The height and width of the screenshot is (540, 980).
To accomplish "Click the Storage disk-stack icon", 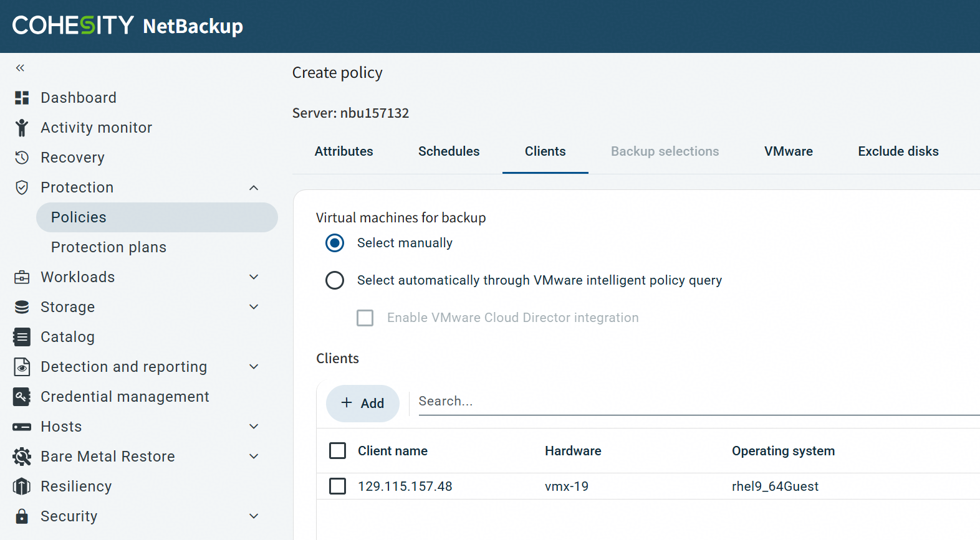I will pos(22,307).
